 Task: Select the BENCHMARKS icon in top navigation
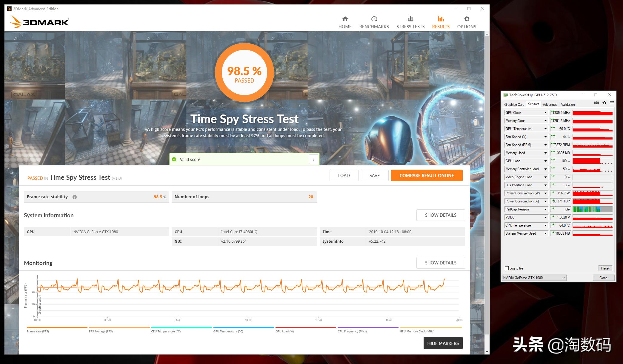click(374, 19)
